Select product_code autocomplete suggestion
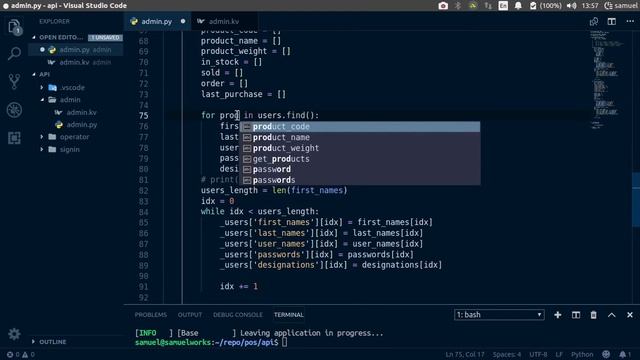The image size is (640, 360). 360,127
